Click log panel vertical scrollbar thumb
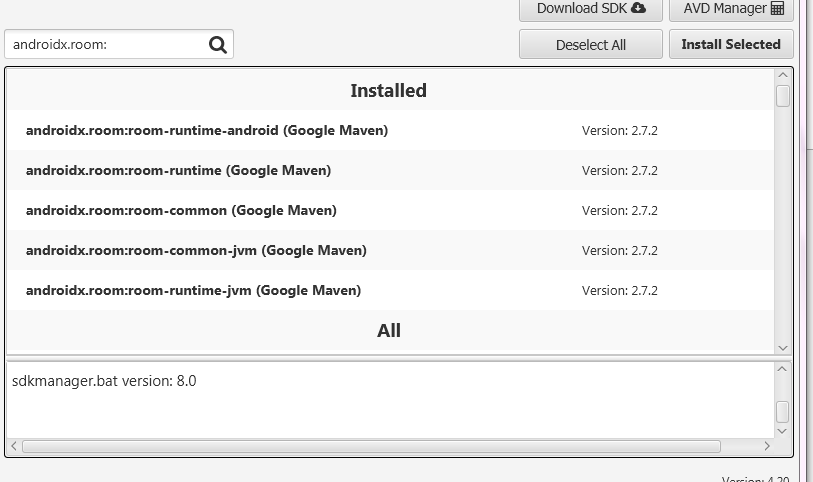This screenshot has height=482, width=813. click(783, 412)
